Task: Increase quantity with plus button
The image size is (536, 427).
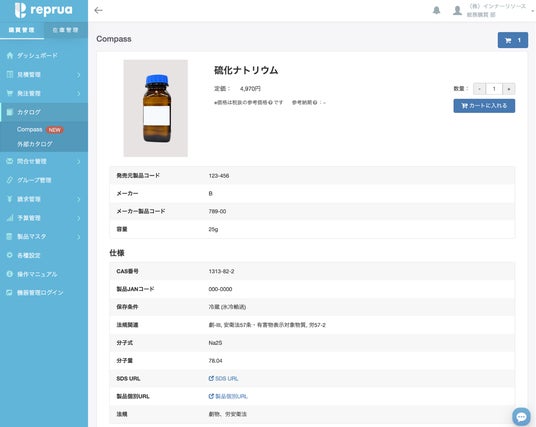Action: 509,89
